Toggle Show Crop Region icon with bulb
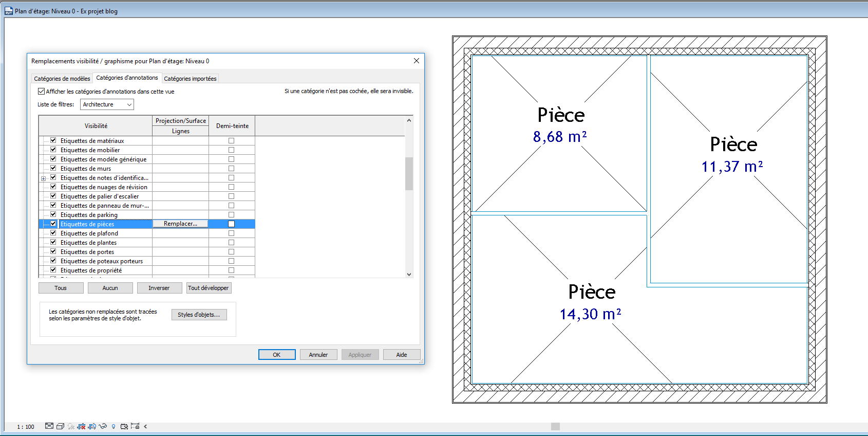The height and width of the screenshot is (436, 868). (x=92, y=426)
